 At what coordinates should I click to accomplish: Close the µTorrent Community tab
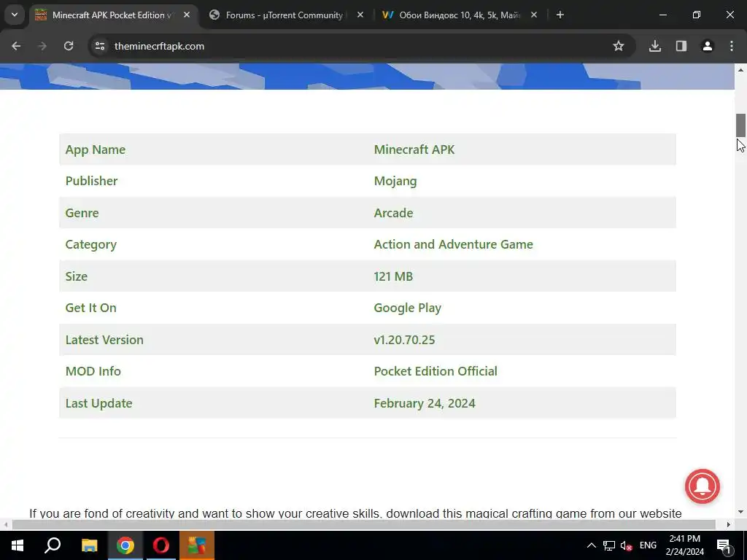360,15
